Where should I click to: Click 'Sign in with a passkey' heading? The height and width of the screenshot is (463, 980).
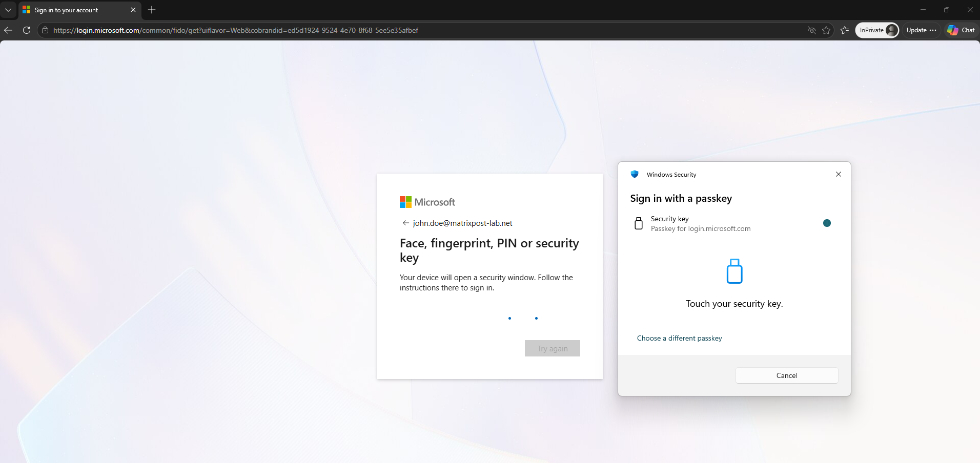pos(681,199)
